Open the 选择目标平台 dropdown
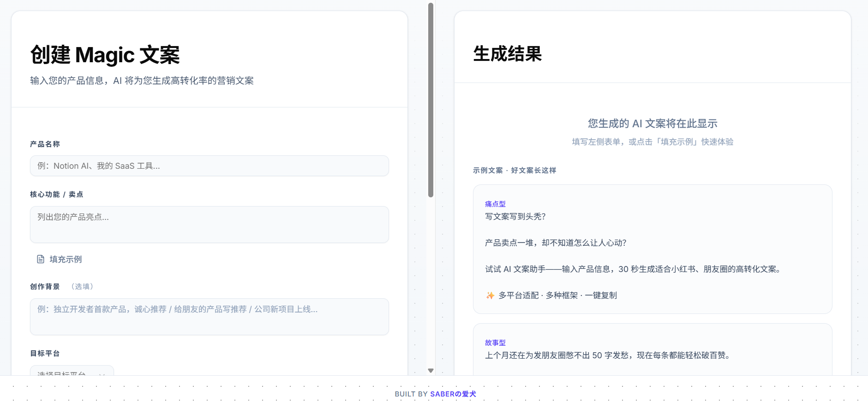The height and width of the screenshot is (408, 868). point(72,371)
